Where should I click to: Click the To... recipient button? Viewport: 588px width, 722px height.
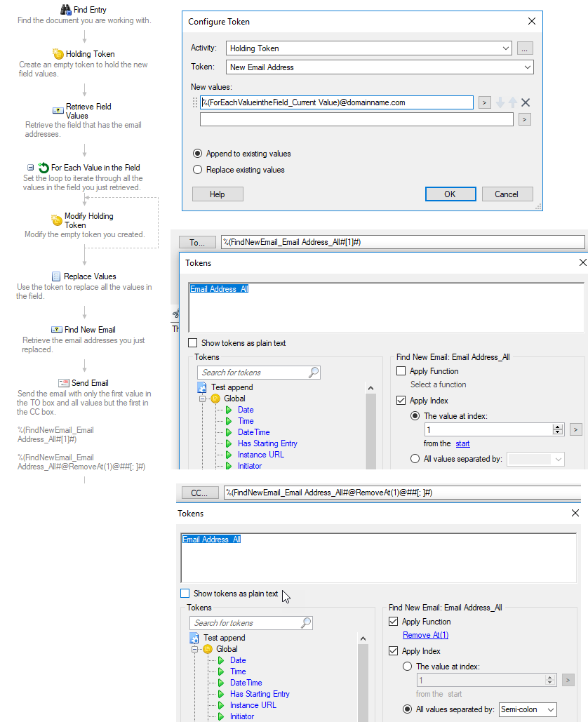(x=197, y=242)
